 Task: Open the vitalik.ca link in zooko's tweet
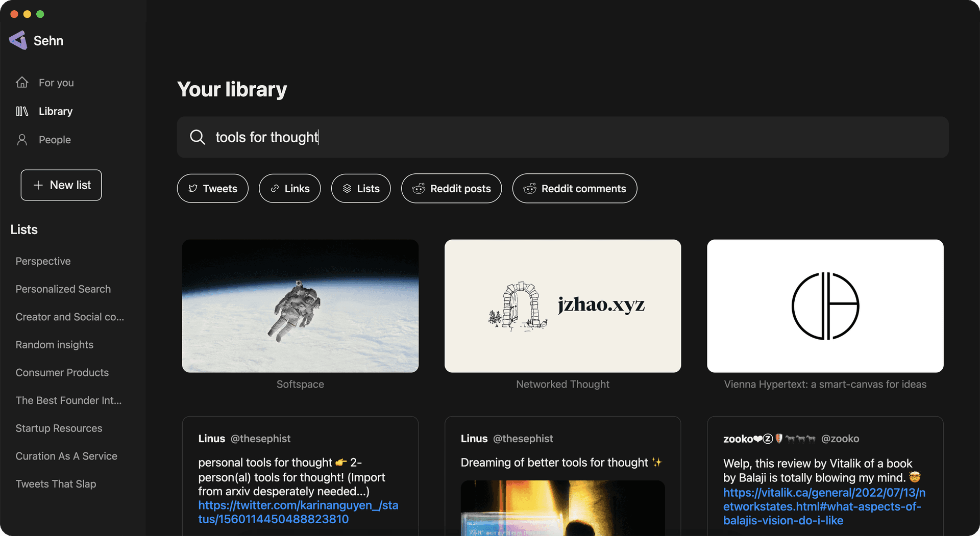point(824,506)
